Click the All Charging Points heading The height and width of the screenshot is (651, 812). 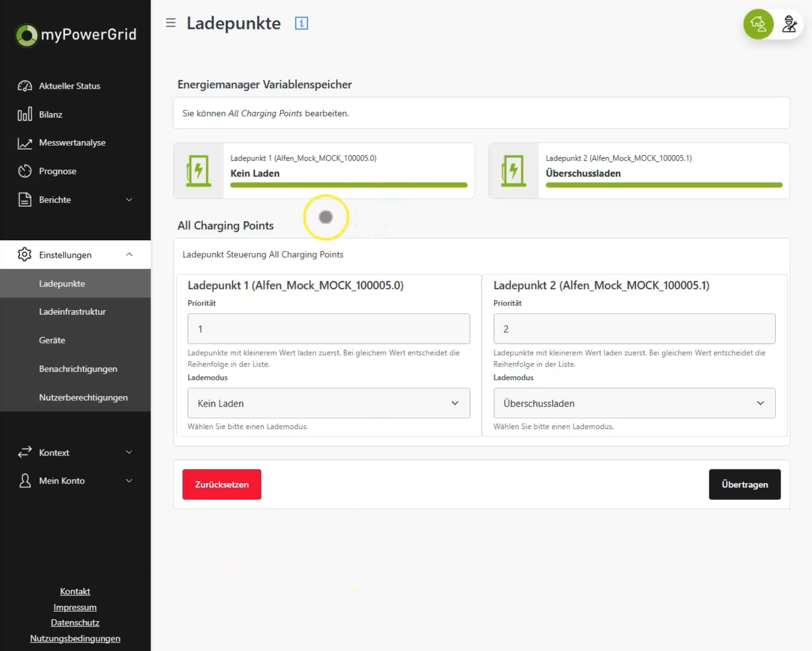coord(225,226)
